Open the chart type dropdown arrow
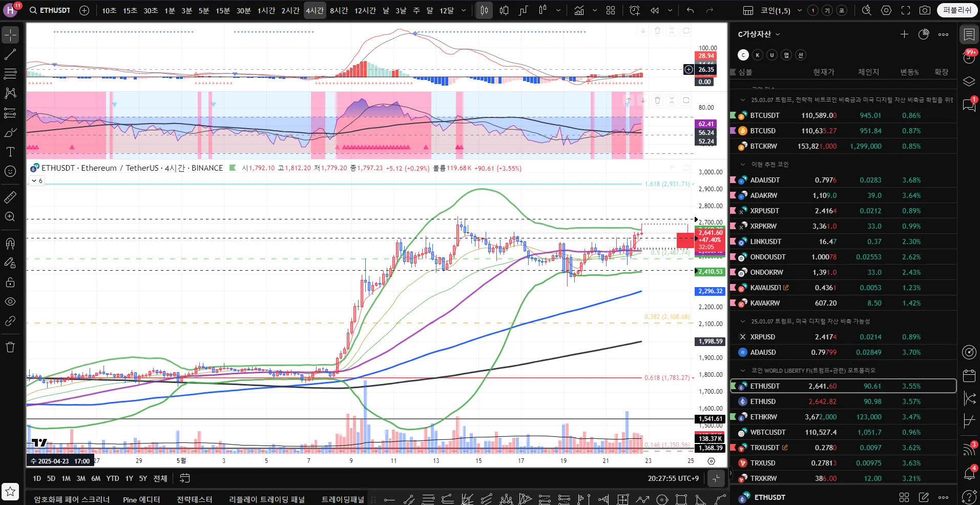The image size is (980, 505). click(x=558, y=10)
